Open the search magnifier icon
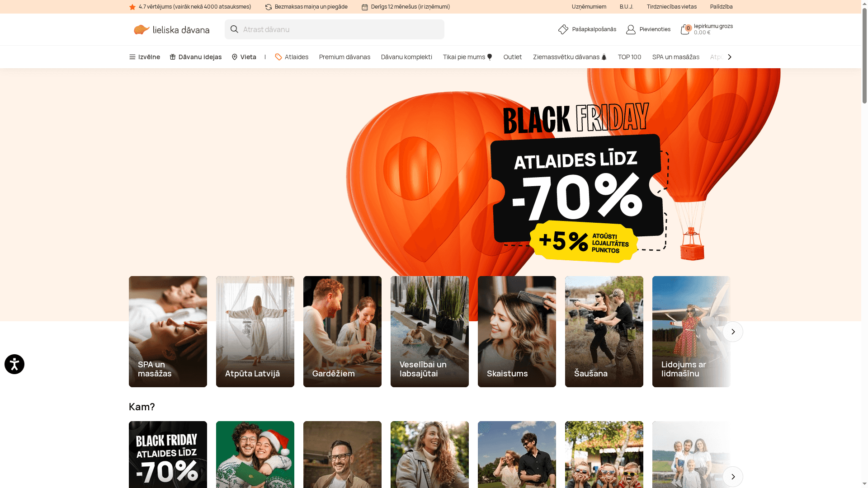This screenshot has height=488, width=868. pos(234,29)
